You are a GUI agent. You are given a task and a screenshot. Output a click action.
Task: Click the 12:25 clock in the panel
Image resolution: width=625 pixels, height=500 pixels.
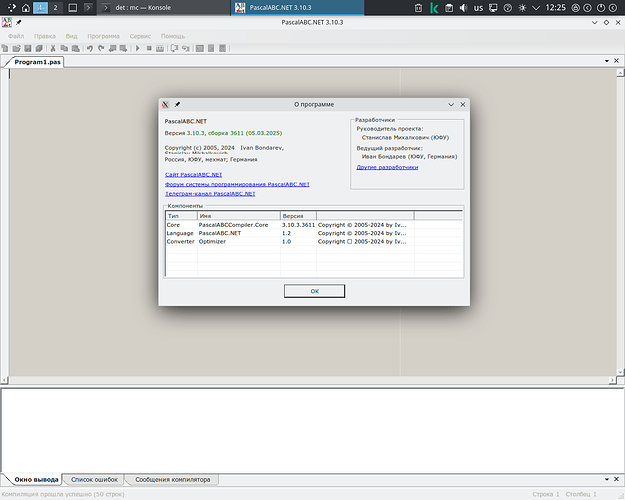pos(555,8)
